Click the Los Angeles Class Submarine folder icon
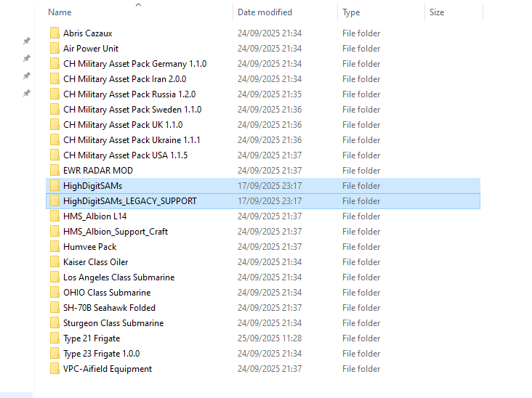 [55, 277]
